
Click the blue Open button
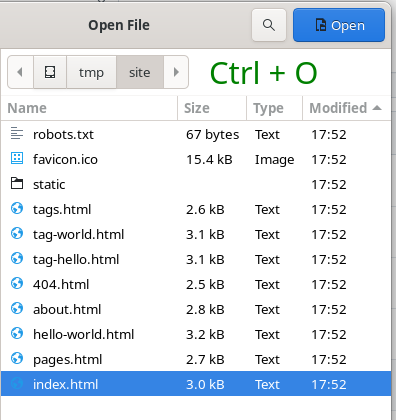(339, 25)
